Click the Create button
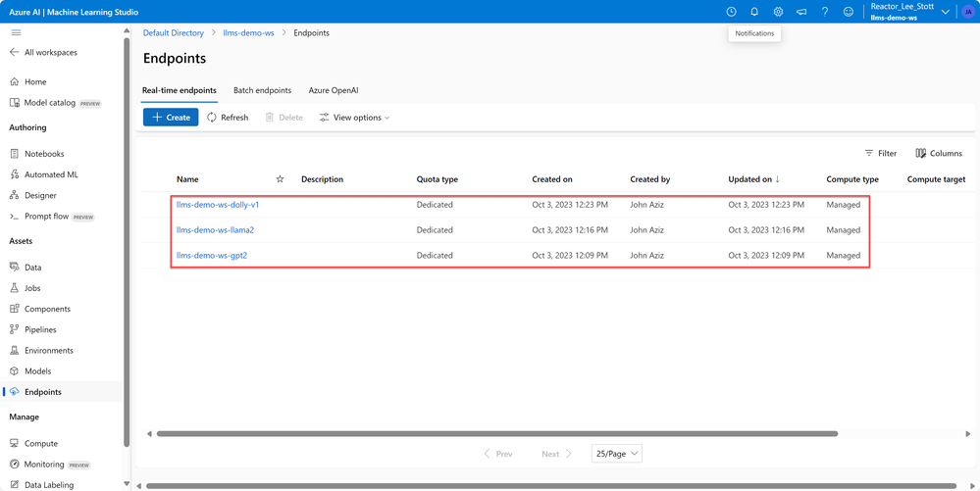 (171, 118)
